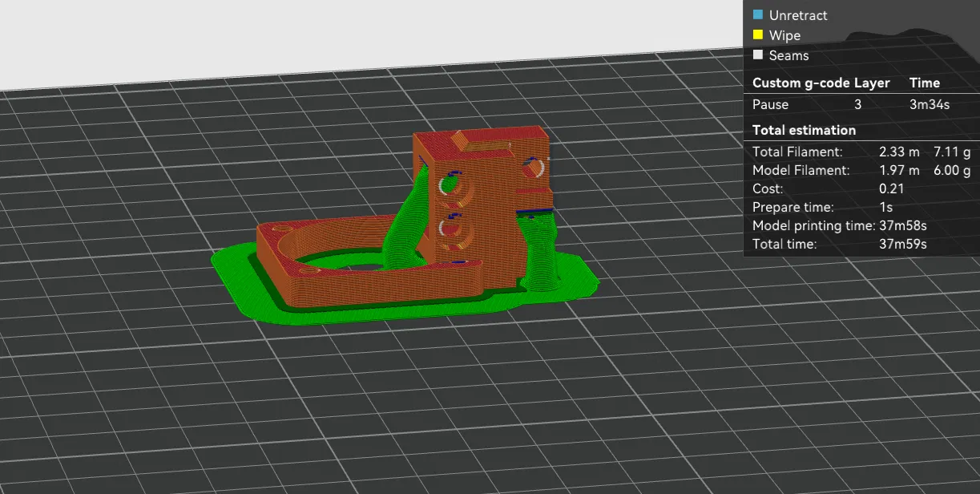Toggle the Unretract legend color swatch
Viewport: 980px width, 494px height.
point(758,15)
